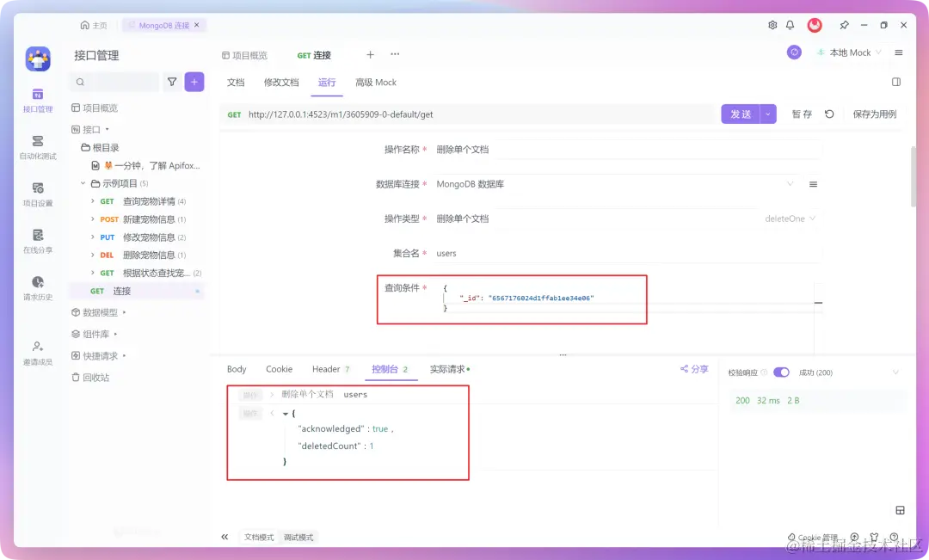Open the deleteOne operation type dropdown
This screenshot has height=560, width=929.
[790, 218]
